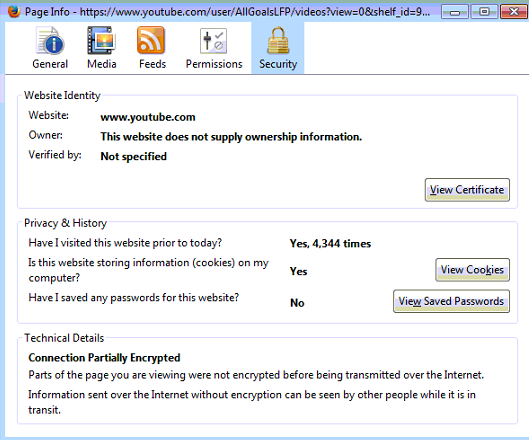Minimize the Page Info window

pos(455,12)
